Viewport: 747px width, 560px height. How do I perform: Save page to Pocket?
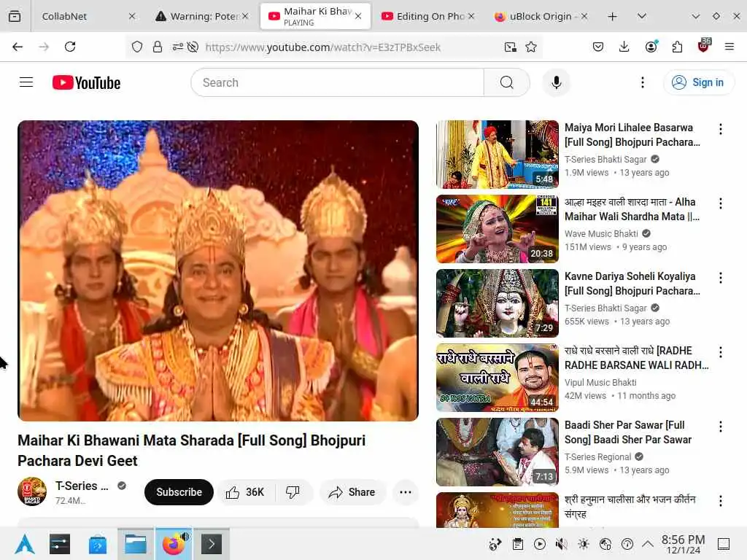598,47
